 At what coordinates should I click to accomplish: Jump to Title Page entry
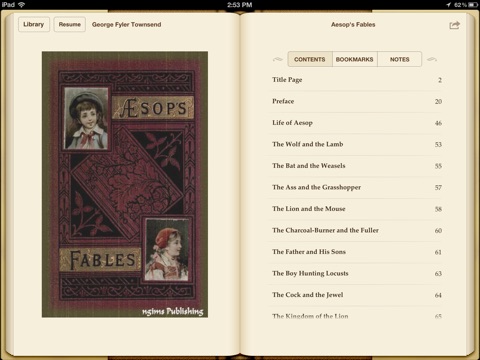tap(356, 80)
